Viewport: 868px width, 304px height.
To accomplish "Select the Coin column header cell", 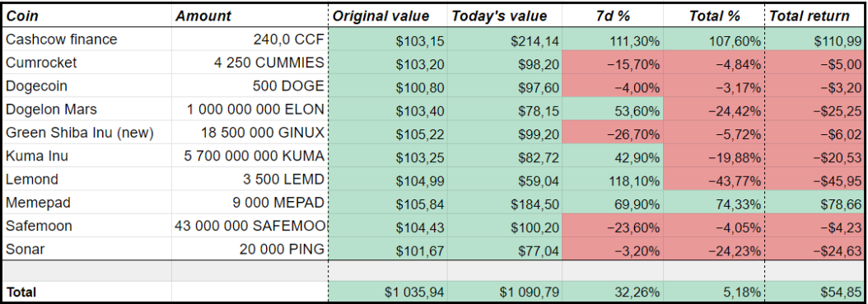I will tap(87, 16).
